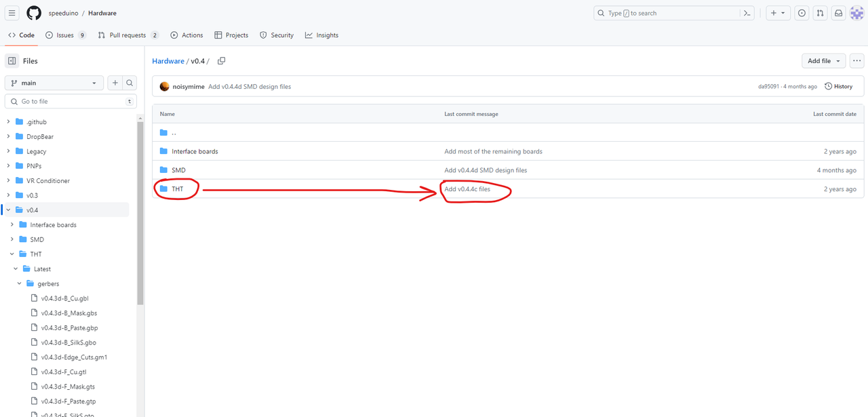This screenshot has height=417, width=868.
Task: Expand the Legacy folder in tree
Action: coord(8,151)
